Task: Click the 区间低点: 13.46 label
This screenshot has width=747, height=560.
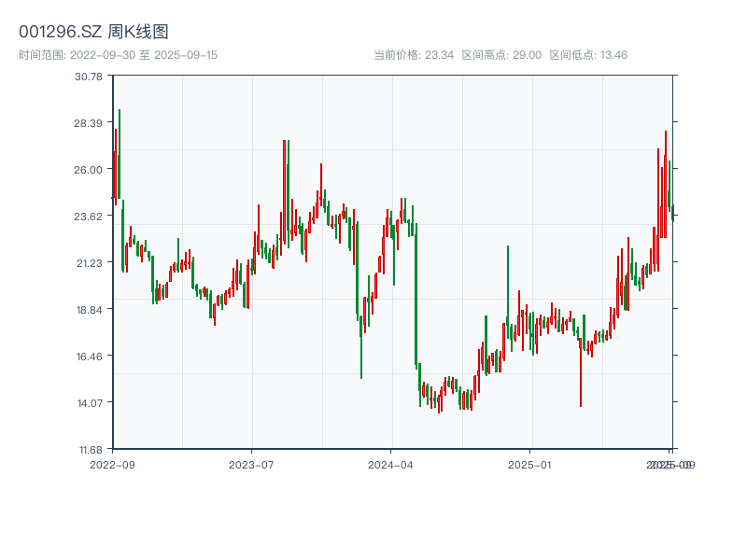Action: (x=588, y=55)
